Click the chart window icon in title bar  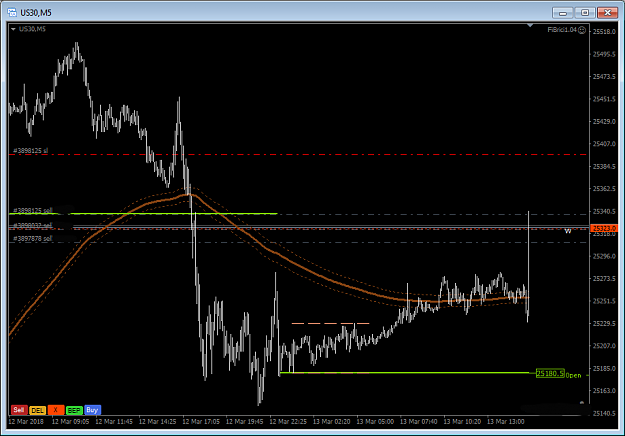[x=12, y=13]
